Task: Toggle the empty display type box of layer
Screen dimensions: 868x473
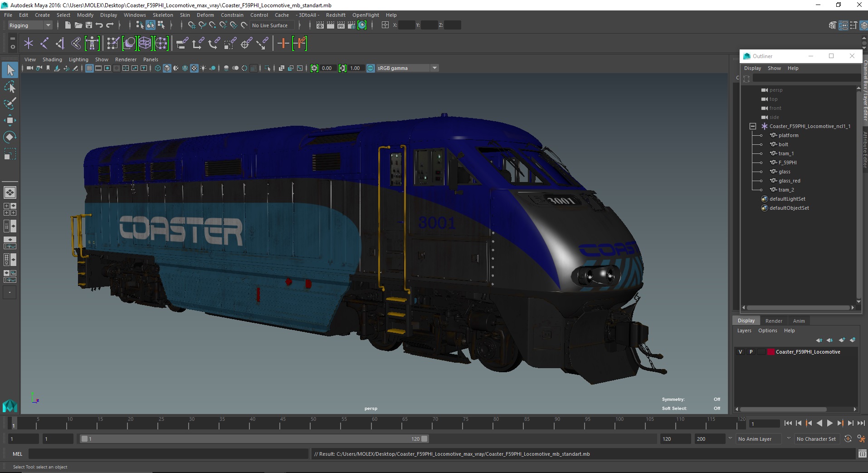Action: (x=761, y=352)
